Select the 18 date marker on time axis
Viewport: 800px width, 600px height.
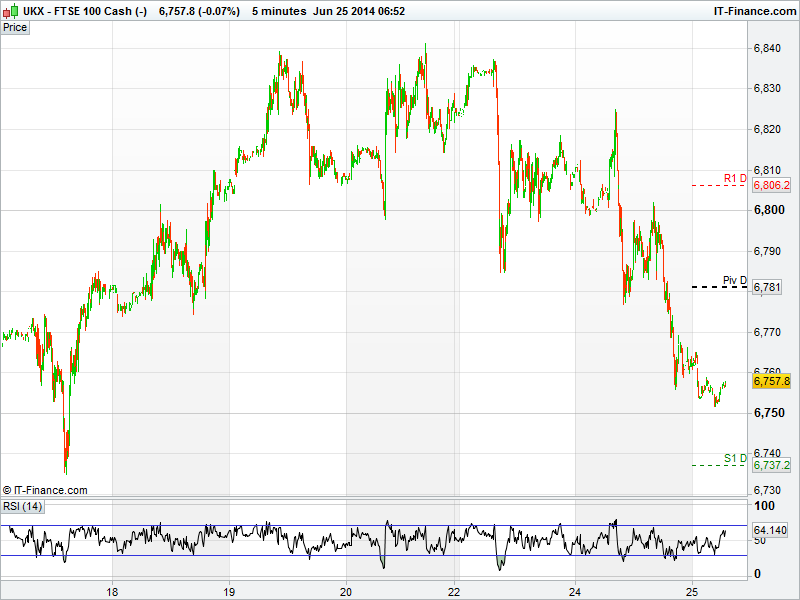114,590
